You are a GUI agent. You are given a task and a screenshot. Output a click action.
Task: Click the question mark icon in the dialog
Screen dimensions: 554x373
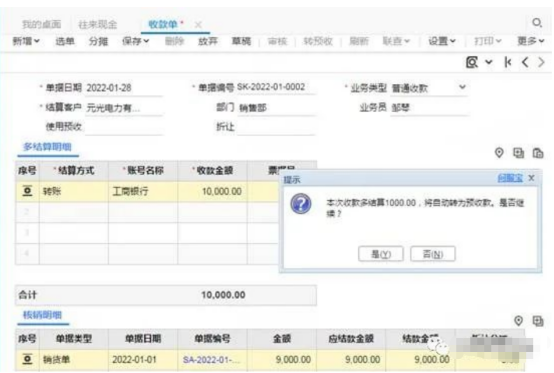[x=301, y=204]
